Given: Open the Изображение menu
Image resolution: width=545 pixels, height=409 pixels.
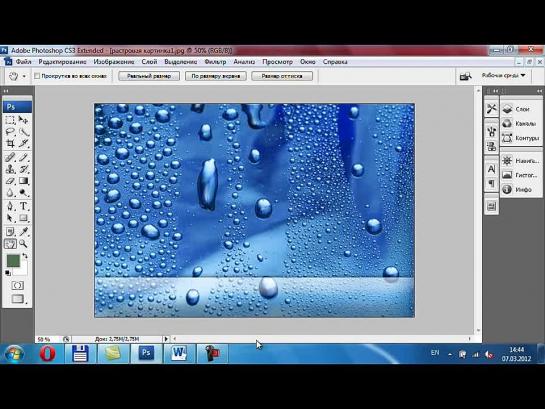Looking at the screenshot, I should [x=114, y=62].
